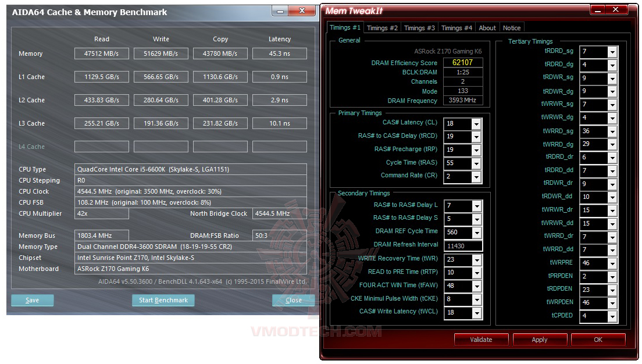Open Cycle Time (tRAS) dropdown

(476, 163)
